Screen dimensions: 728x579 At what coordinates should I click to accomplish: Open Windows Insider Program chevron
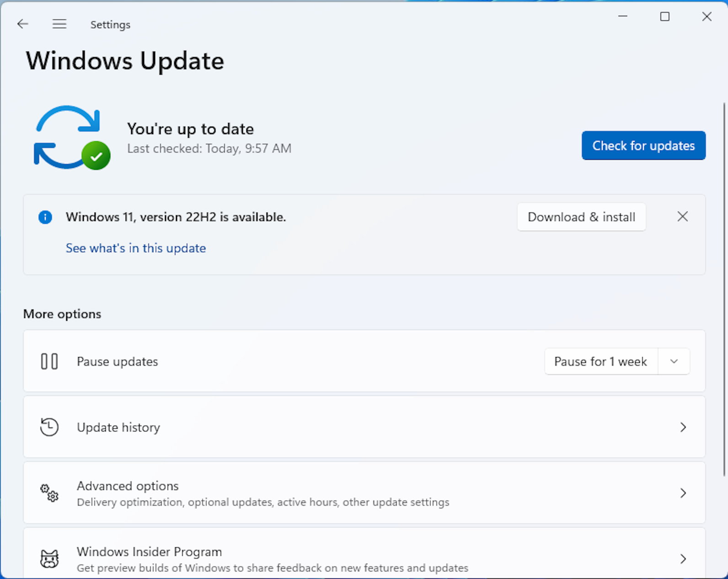click(x=683, y=559)
